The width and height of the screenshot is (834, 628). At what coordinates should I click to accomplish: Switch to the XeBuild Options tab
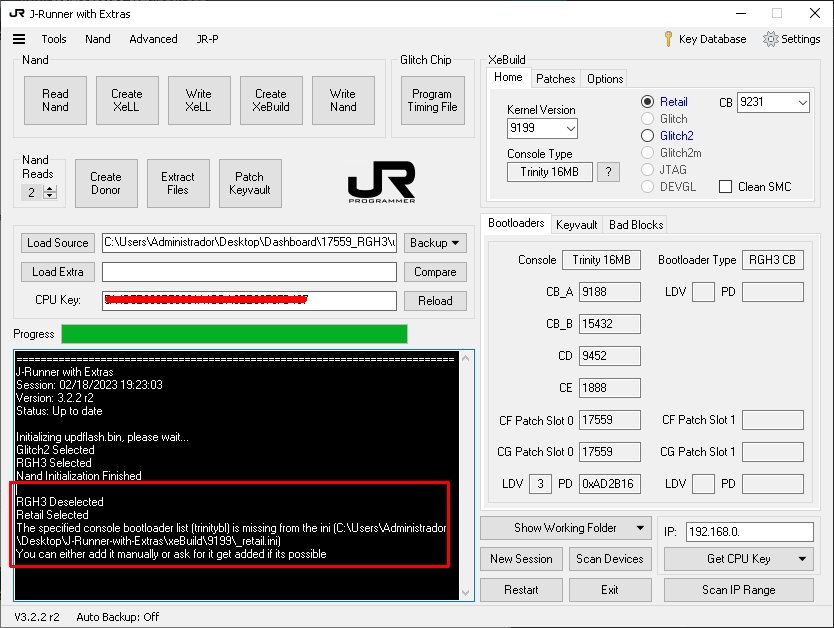click(605, 79)
